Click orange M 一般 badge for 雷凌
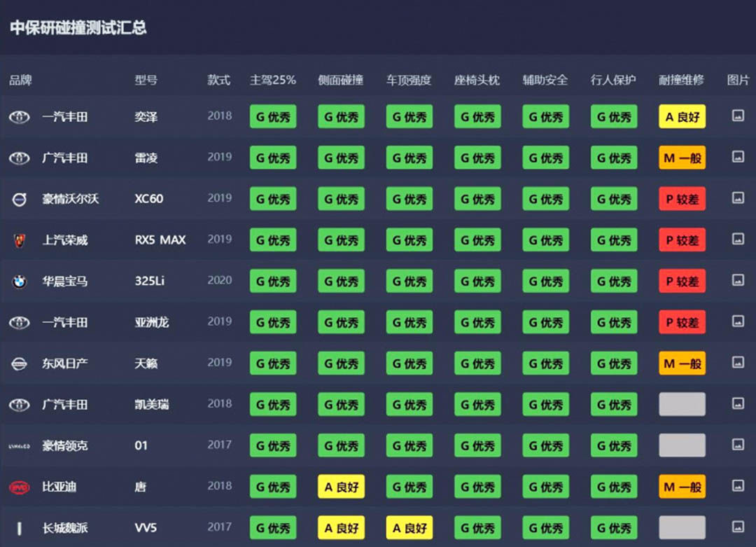The width and height of the screenshot is (756, 547). click(x=682, y=158)
